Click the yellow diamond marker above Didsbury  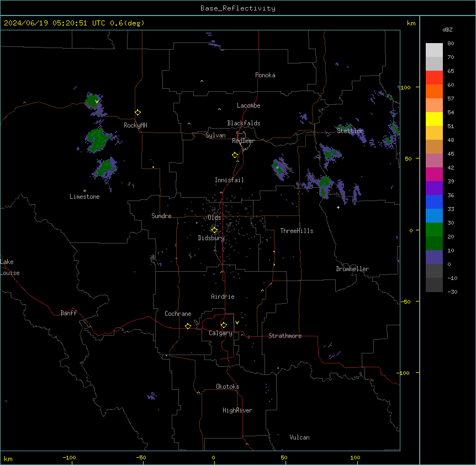(214, 230)
